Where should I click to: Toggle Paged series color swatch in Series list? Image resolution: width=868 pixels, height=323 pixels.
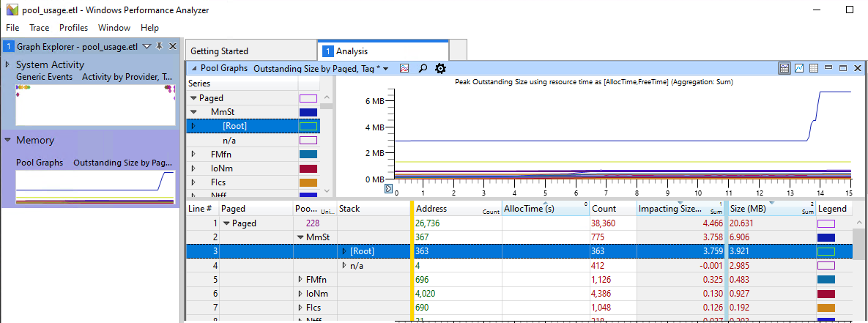pos(308,98)
